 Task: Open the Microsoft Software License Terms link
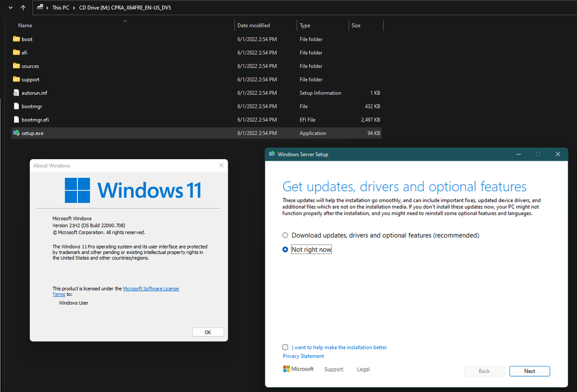click(151, 289)
